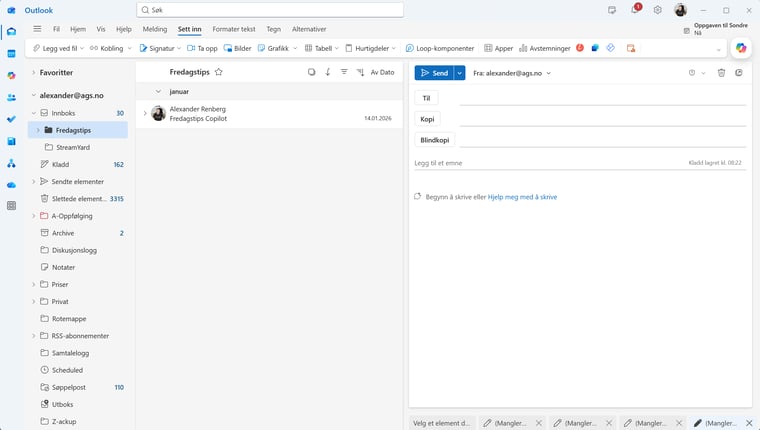Insert Bilder pictures
This screenshot has height=430, width=760.
click(x=238, y=48)
